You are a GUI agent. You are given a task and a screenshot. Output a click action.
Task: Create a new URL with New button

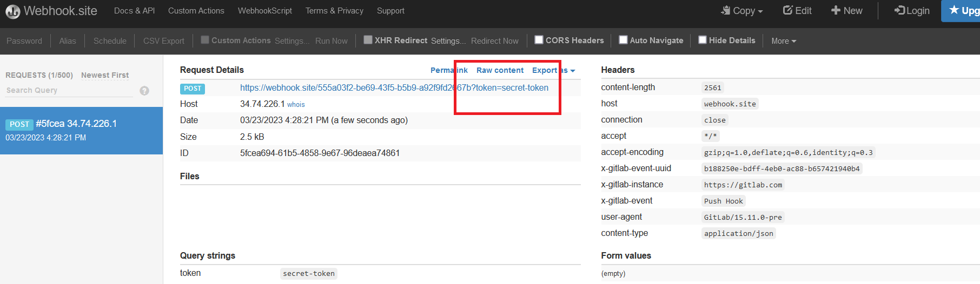coord(847,11)
